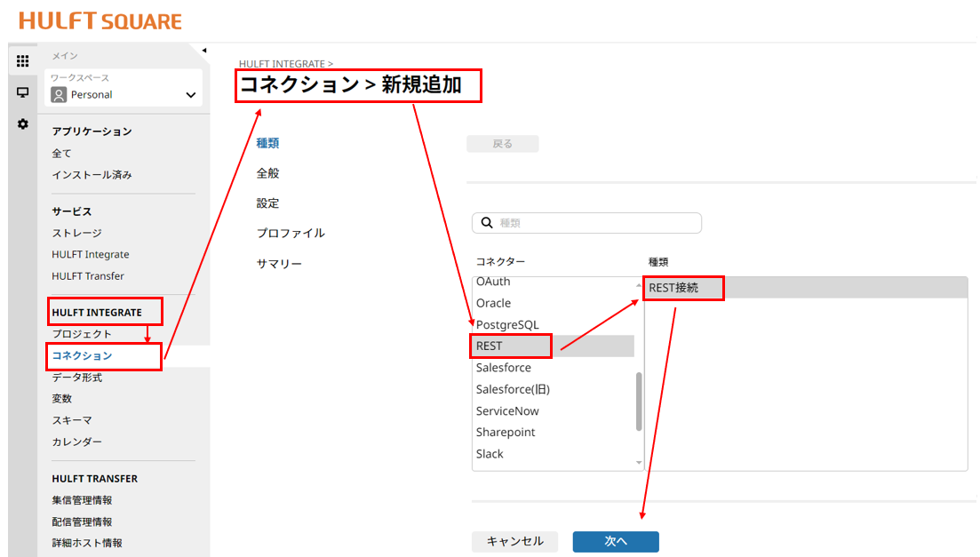Open プロジェクト in sidebar
This screenshot has width=980, height=557.
click(x=82, y=334)
